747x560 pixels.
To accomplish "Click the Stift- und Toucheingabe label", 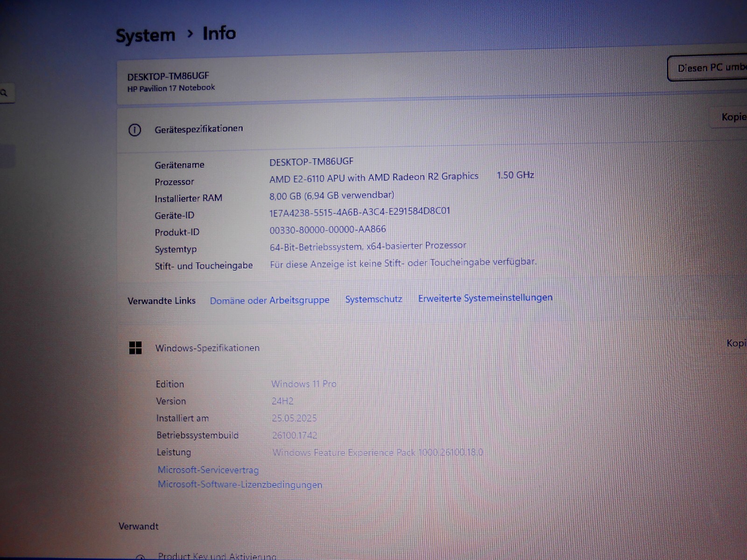I will tap(204, 266).
